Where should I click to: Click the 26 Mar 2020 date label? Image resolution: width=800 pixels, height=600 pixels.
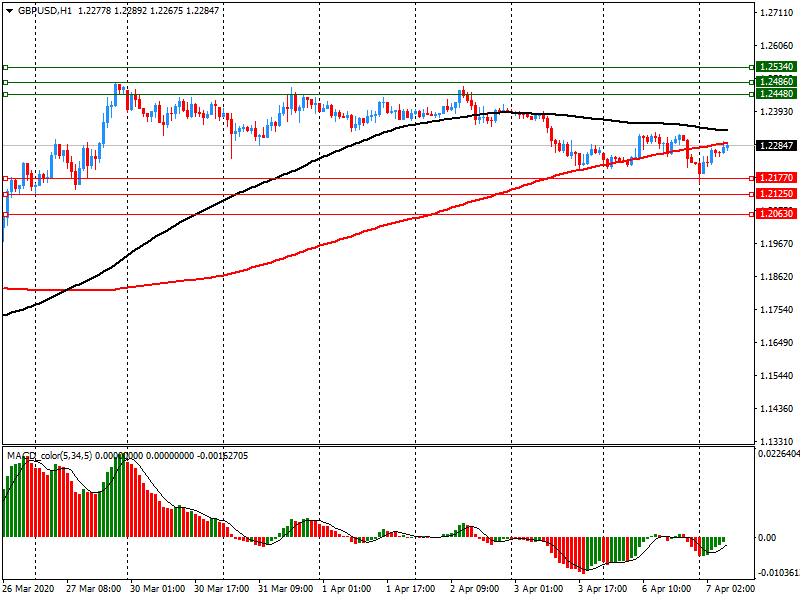[29, 589]
